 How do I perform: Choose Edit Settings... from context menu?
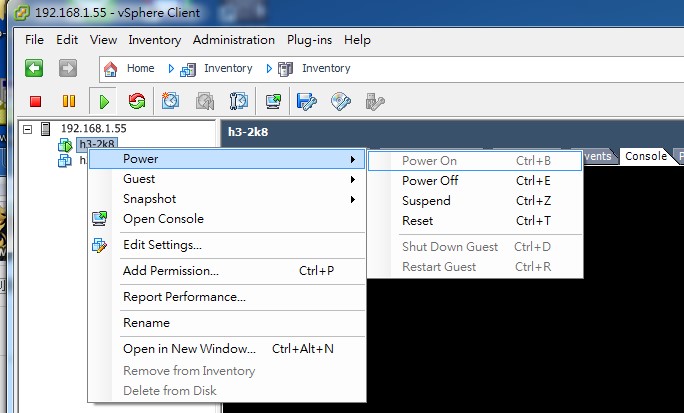(x=227, y=245)
